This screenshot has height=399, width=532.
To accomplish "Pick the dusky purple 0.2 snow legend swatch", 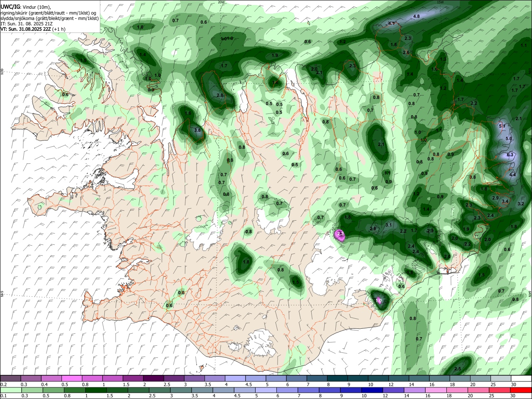I will [x=11, y=379].
